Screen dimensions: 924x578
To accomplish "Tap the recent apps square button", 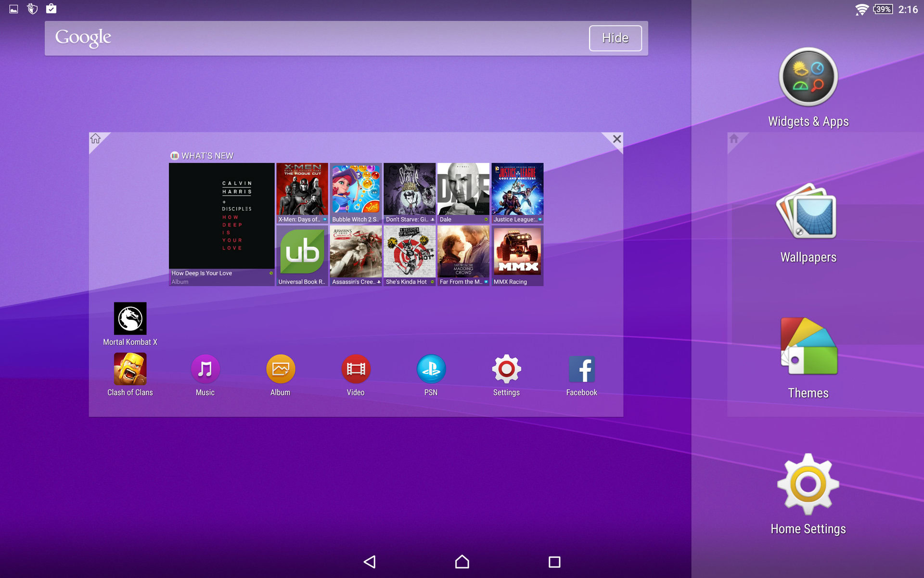I will [x=554, y=562].
